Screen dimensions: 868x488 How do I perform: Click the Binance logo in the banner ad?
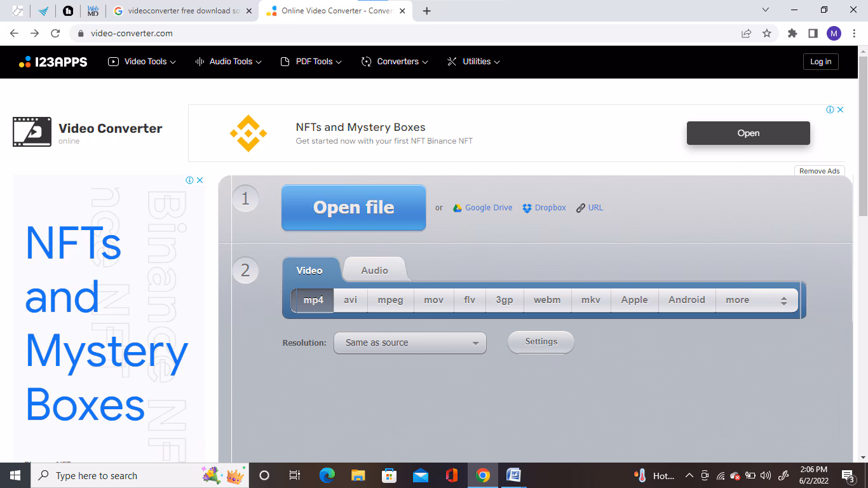click(248, 133)
